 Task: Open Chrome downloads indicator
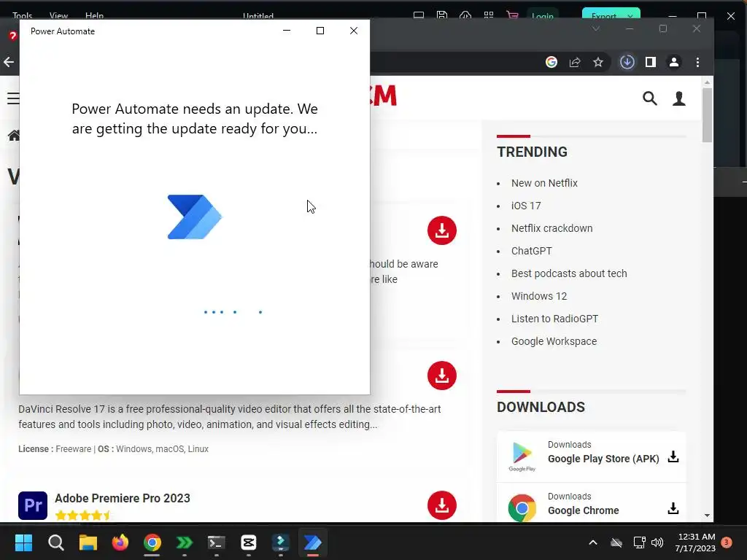(627, 62)
